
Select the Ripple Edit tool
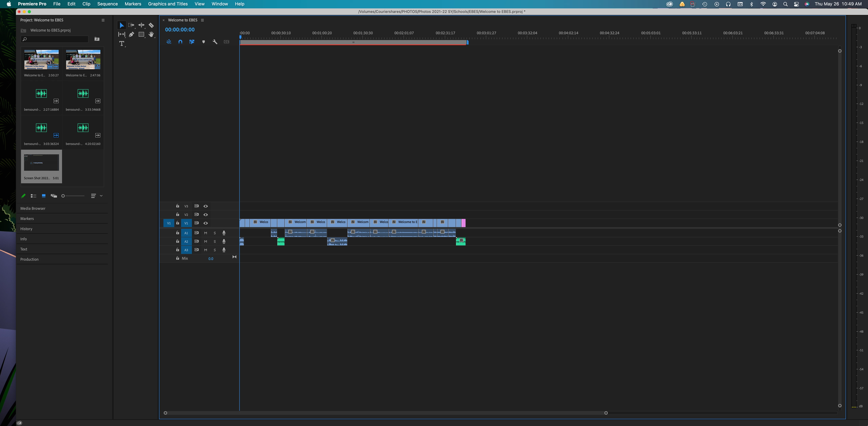coord(141,25)
